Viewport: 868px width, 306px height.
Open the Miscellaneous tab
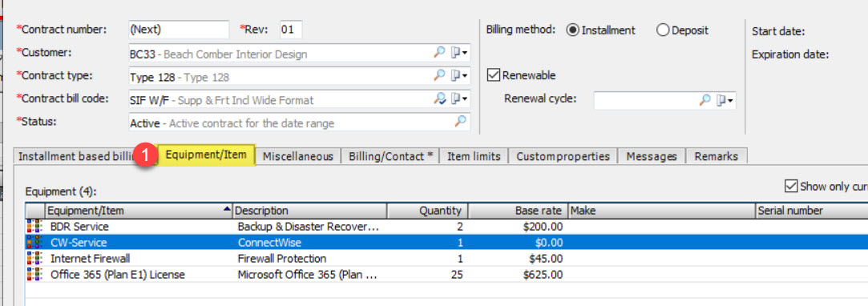coord(298,156)
